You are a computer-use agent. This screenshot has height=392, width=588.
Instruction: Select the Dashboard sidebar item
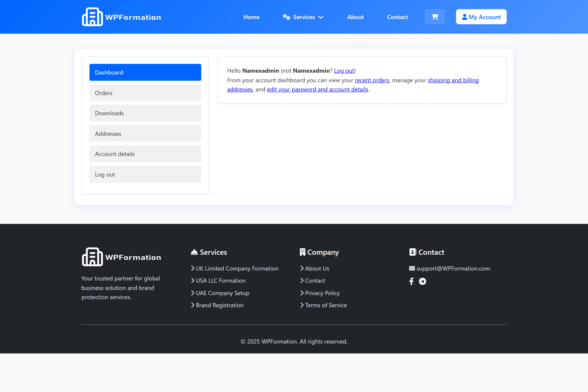tap(145, 72)
